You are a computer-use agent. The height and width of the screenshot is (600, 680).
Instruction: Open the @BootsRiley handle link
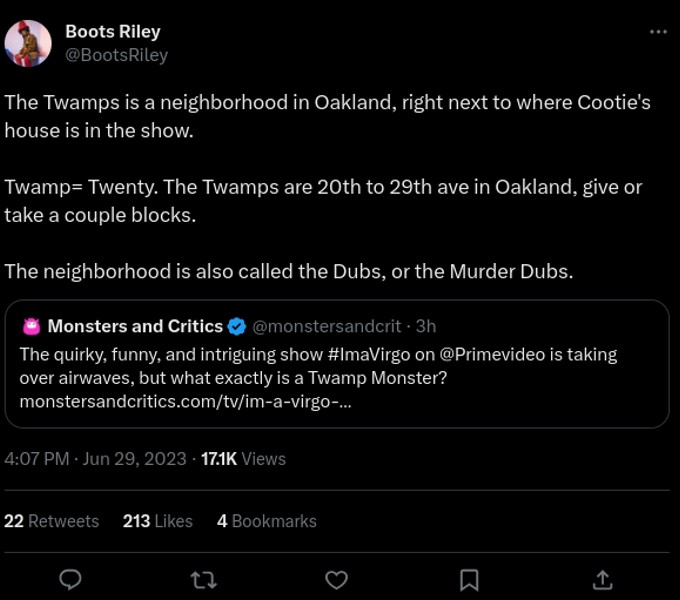click(x=116, y=55)
